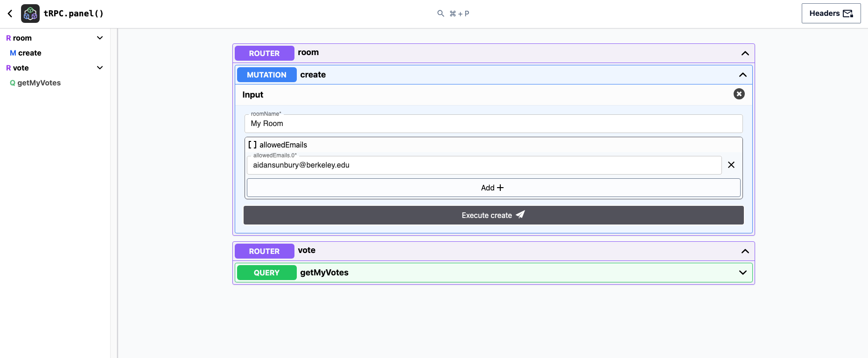Collapse the room router panel
This screenshot has width=868, height=358.
point(745,53)
